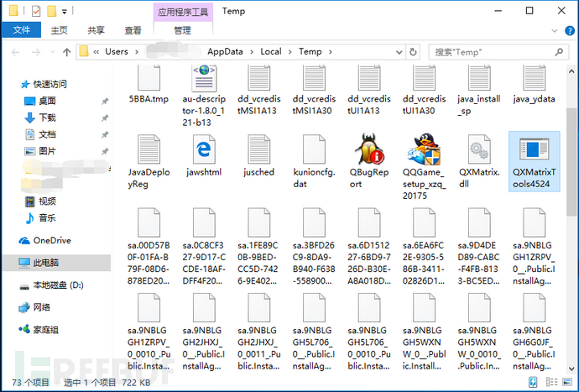
Task: Open the 查看 ribbon tab
Action: pyautogui.click(x=133, y=30)
